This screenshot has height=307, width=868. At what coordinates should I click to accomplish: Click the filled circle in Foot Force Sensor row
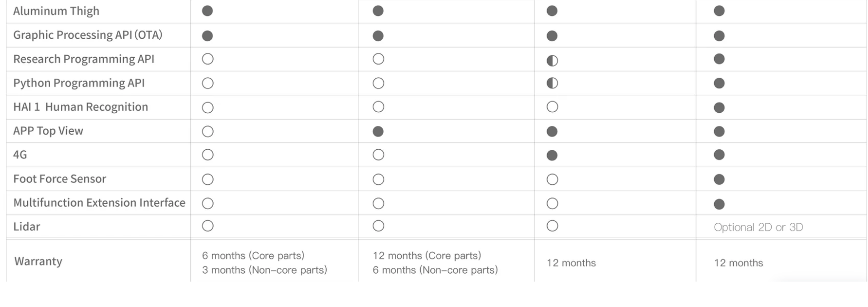pos(719,179)
